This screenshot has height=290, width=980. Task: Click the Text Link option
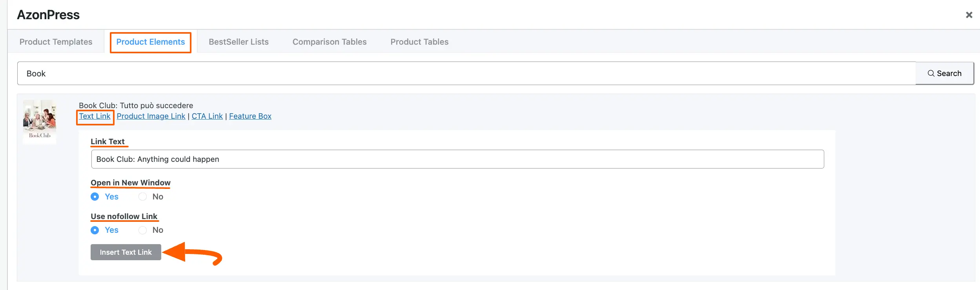tap(95, 116)
